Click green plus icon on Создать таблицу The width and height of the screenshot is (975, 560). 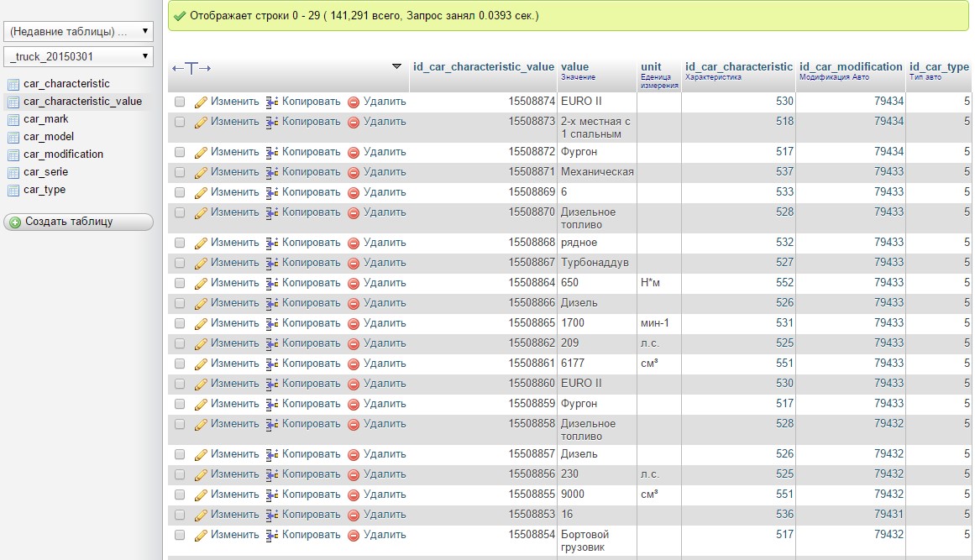15,222
